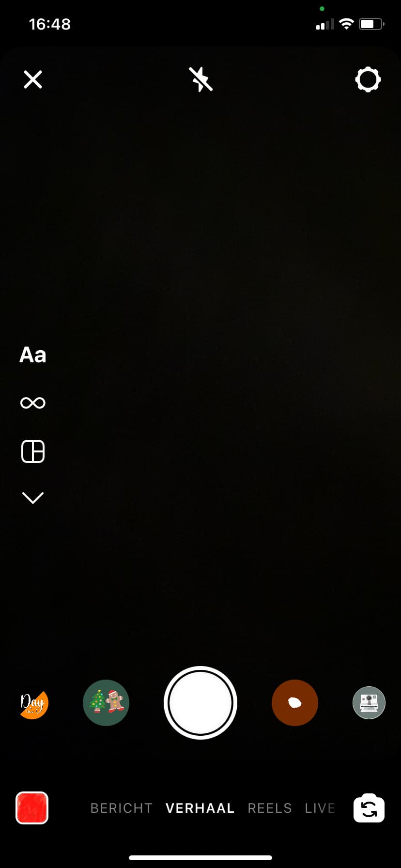Switch to the REELS tab

click(270, 808)
